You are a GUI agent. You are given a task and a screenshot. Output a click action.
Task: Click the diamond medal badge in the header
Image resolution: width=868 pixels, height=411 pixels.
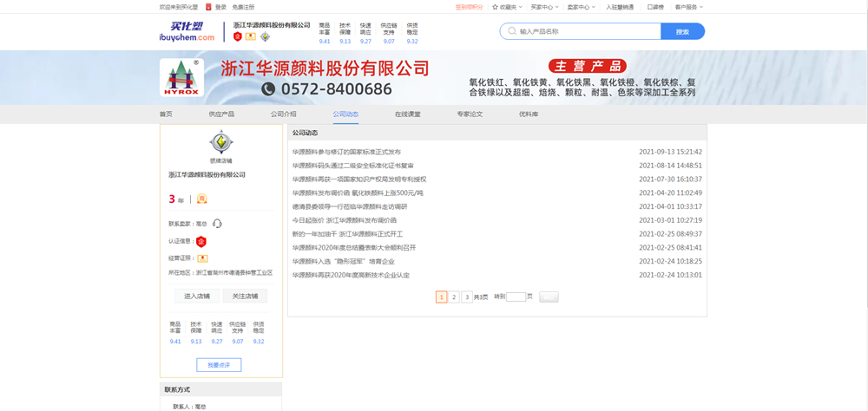pos(265,36)
